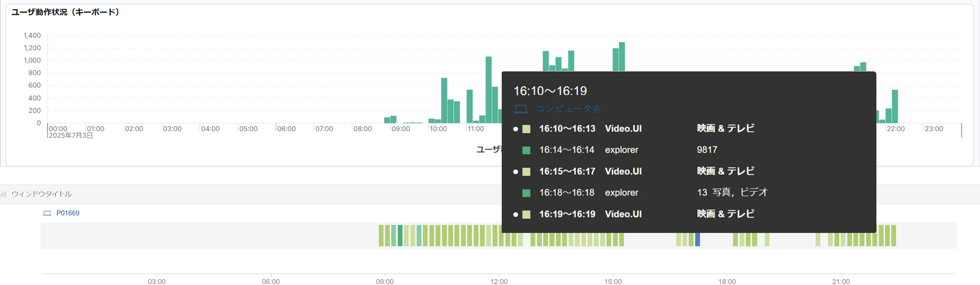
Task: Click the white bullet beside 16:19~16:19
Action: [516, 214]
